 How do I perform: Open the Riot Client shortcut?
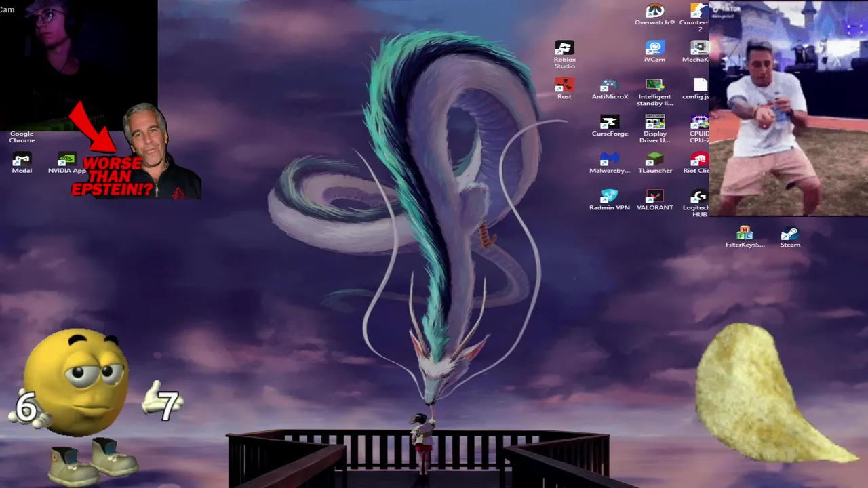[x=696, y=163]
